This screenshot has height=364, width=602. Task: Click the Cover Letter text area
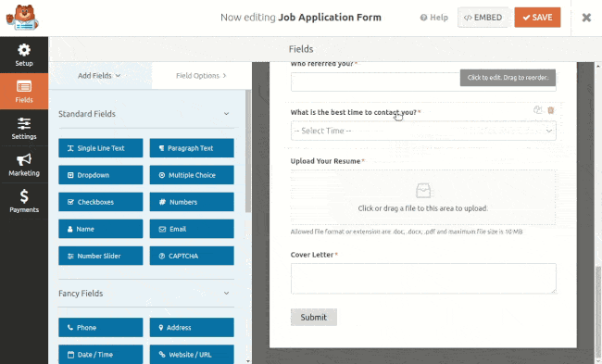(x=423, y=279)
